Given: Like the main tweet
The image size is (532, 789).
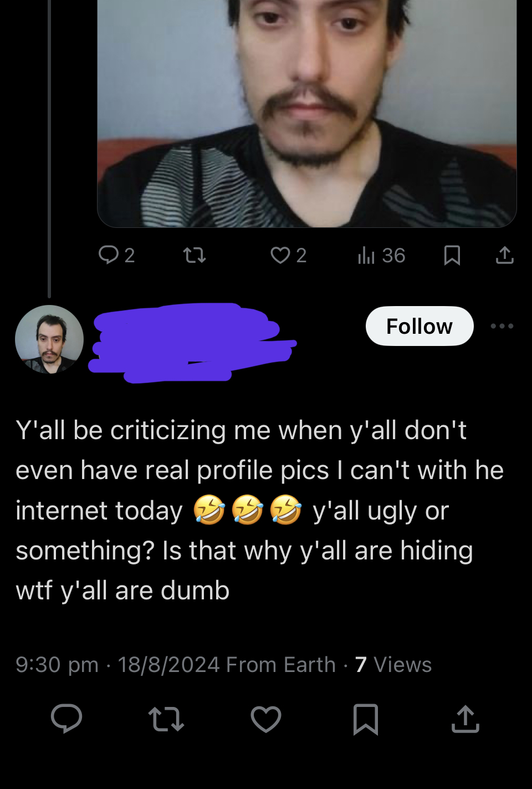Looking at the screenshot, I should click(x=266, y=719).
